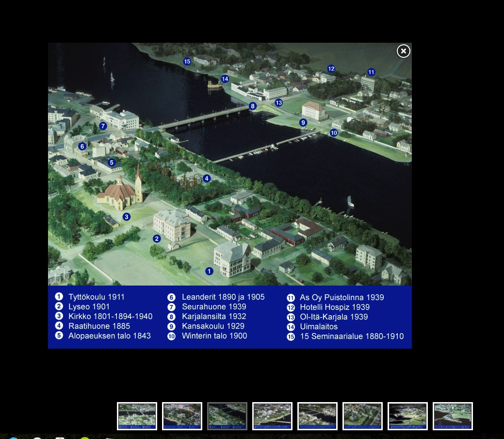504x439 pixels.
Task: Select map marker 7 at Seurahuone
Action: [103, 126]
